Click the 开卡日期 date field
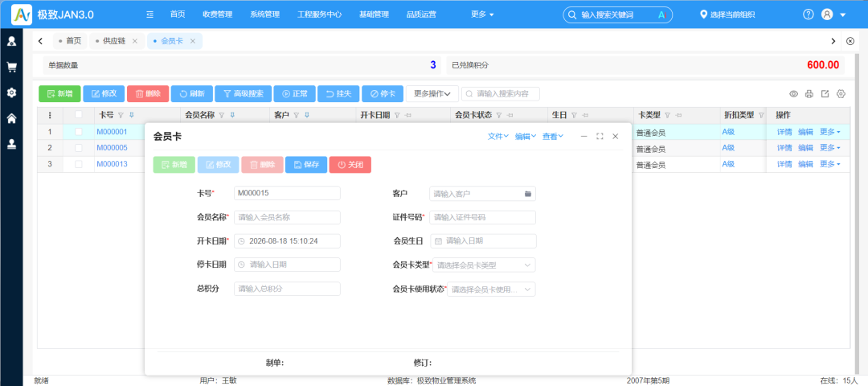This screenshot has height=386, width=868. [x=287, y=241]
